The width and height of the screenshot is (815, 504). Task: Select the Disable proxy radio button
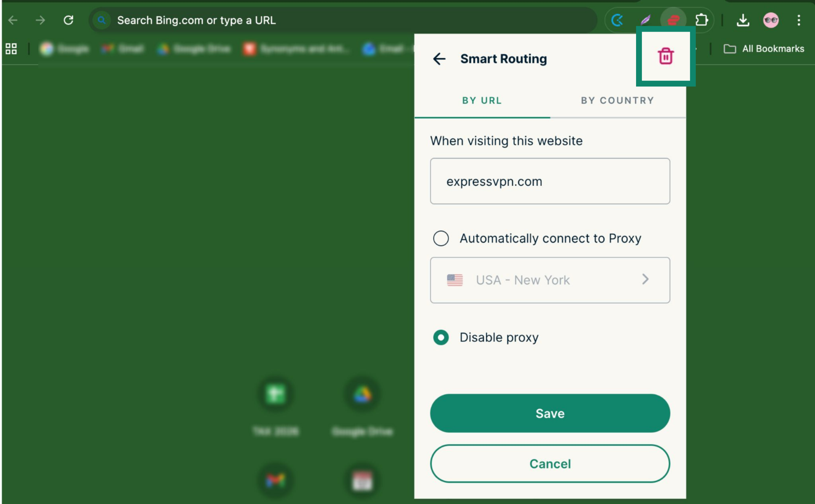coord(441,337)
